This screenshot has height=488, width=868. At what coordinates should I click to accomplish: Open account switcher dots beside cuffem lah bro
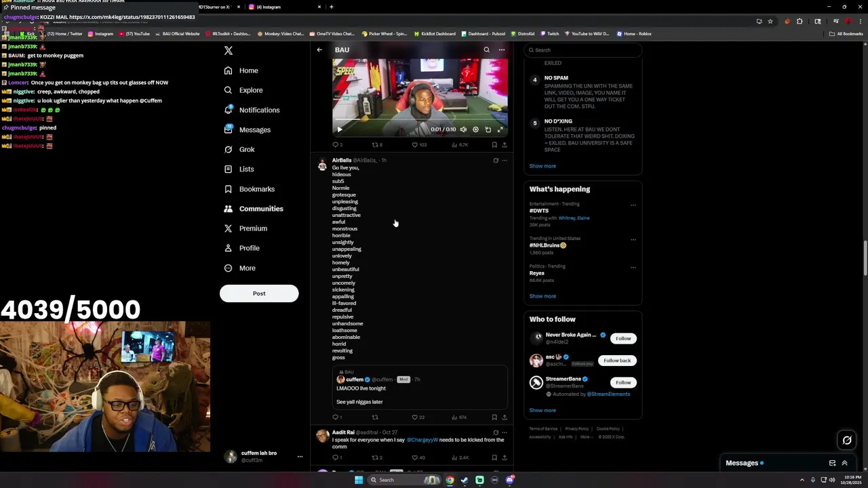(x=300, y=457)
